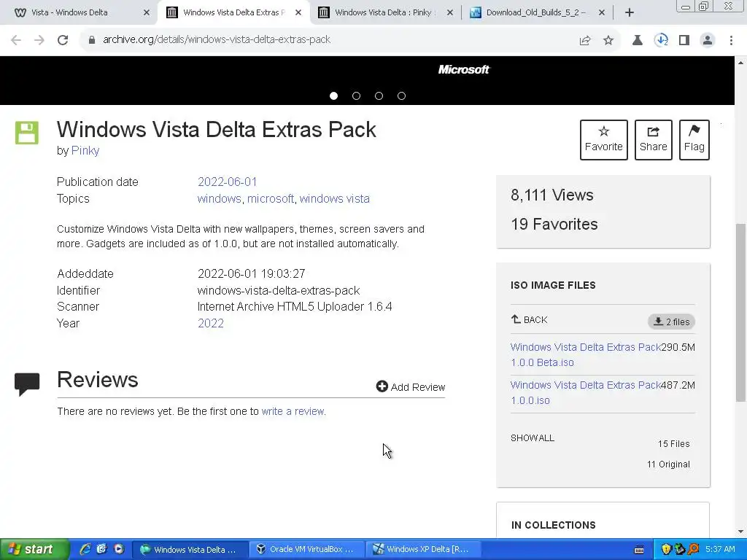Click SHOW ALL files
747x560 pixels.
pos(533,438)
